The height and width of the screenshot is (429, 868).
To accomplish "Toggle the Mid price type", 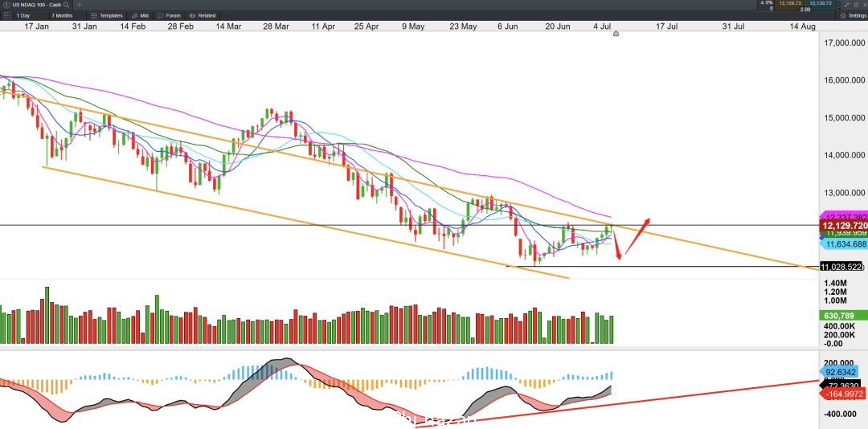I will coord(140,15).
